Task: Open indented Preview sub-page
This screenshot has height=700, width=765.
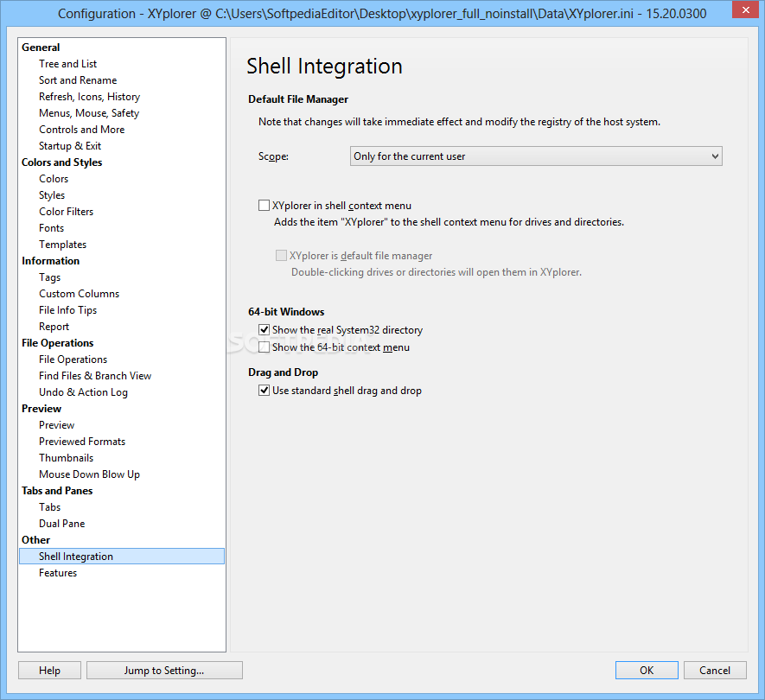Action: [56, 425]
